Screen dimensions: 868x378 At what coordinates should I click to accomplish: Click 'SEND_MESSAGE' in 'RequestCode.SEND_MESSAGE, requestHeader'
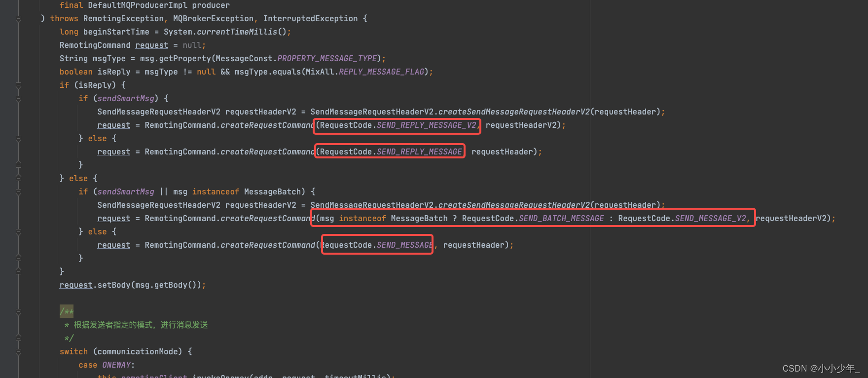coord(405,245)
